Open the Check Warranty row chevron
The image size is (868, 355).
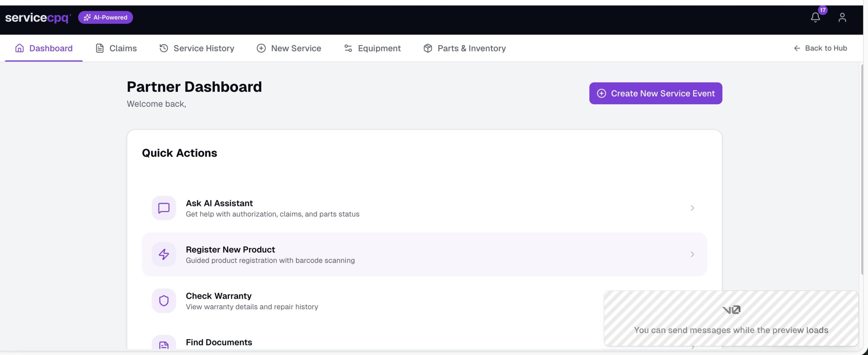point(692,300)
